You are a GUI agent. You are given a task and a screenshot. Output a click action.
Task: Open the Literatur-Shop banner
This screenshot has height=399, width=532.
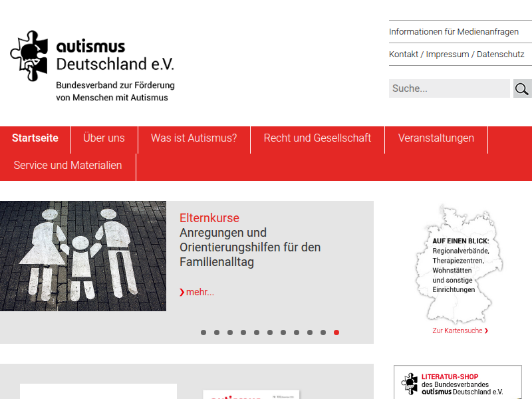tap(458, 384)
